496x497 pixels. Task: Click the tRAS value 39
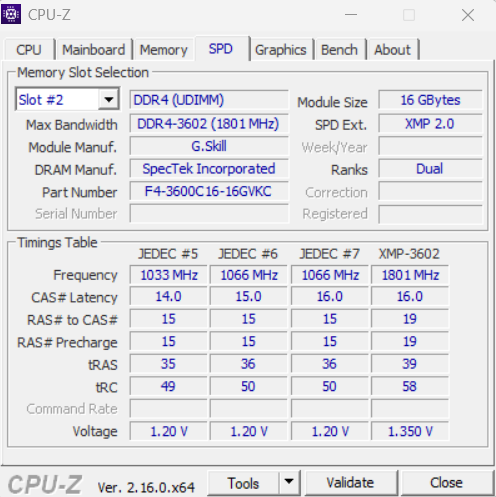pos(410,364)
